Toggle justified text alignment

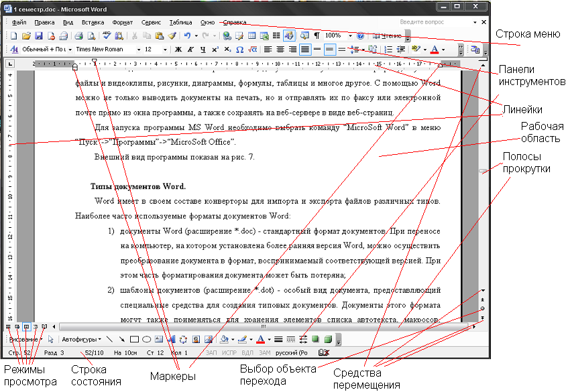tap(305, 50)
